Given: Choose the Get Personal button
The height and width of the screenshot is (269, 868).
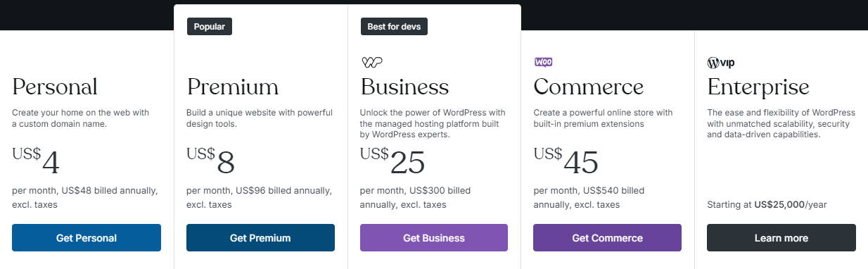Looking at the screenshot, I should click(87, 238).
